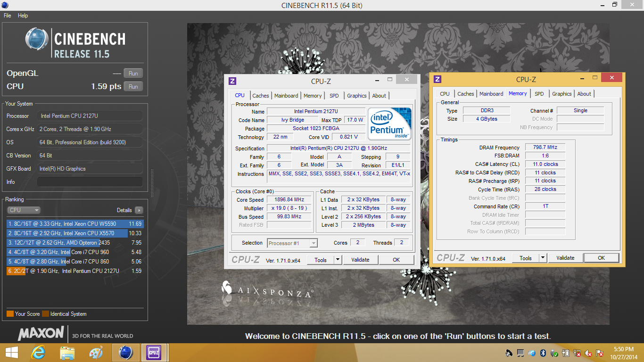
Task: Open Mainboard tab in right CPU-Z window
Action: pyautogui.click(x=491, y=94)
